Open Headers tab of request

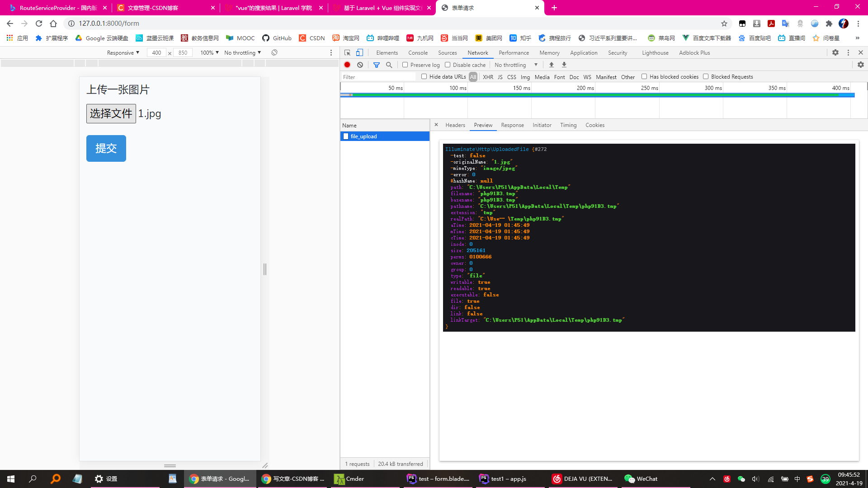pyautogui.click(x=455, y=125)
